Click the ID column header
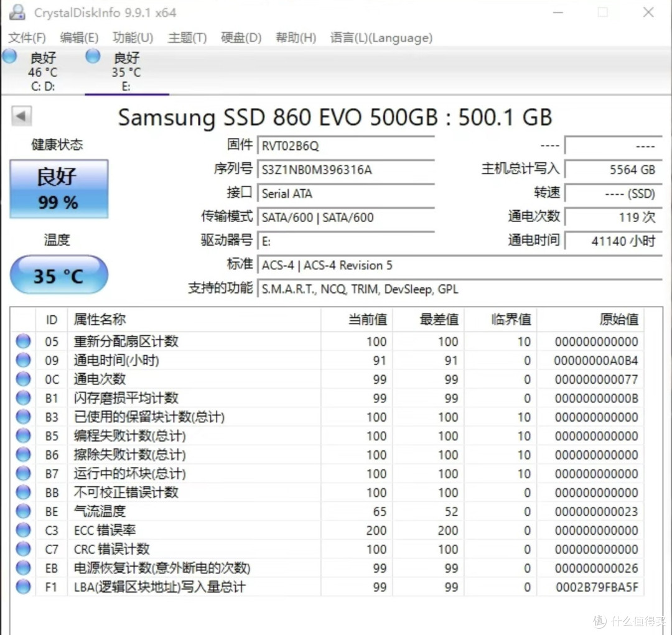 (x=52, y=320)
